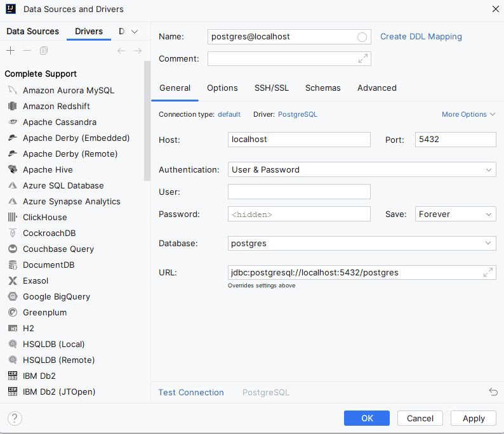Click the HSQLDB (Local) icon

pyautogui.click(x=13, y=345)
